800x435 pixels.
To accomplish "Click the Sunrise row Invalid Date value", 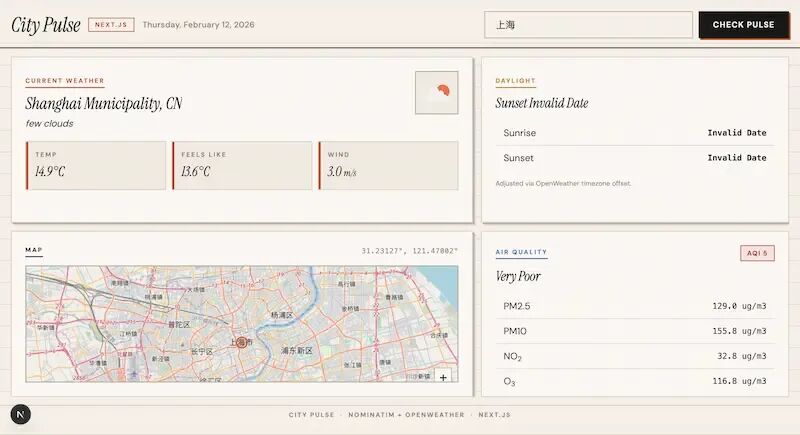I will coord(737,133).
